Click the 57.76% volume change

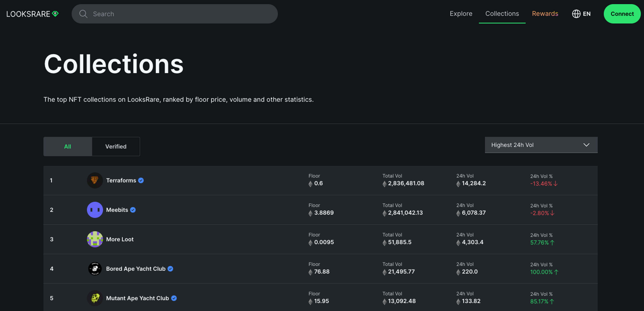click(x=540, y=242)
